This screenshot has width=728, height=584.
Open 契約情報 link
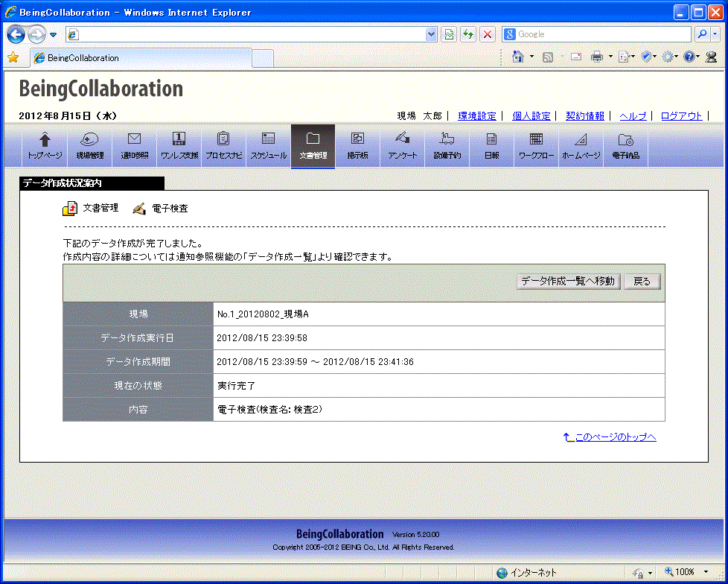[585, 116]
